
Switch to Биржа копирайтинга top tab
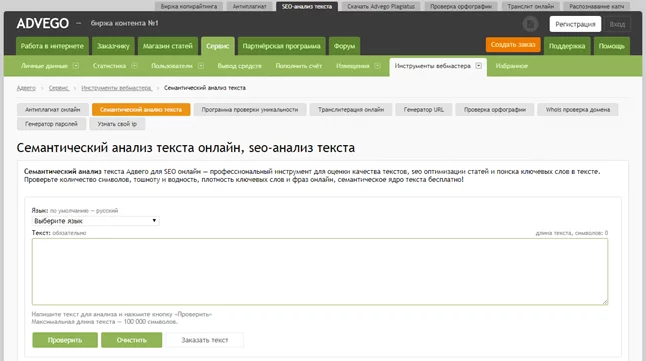tap(189, 6)
